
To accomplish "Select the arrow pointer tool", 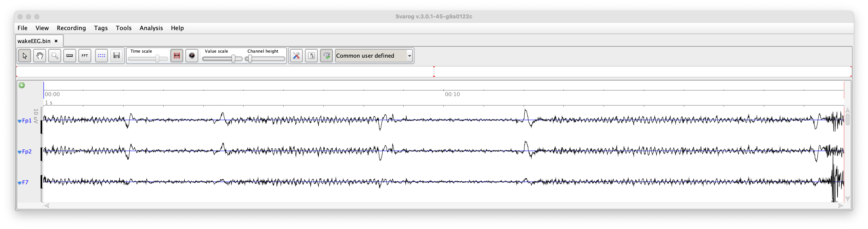I will (x=24, y=56).
